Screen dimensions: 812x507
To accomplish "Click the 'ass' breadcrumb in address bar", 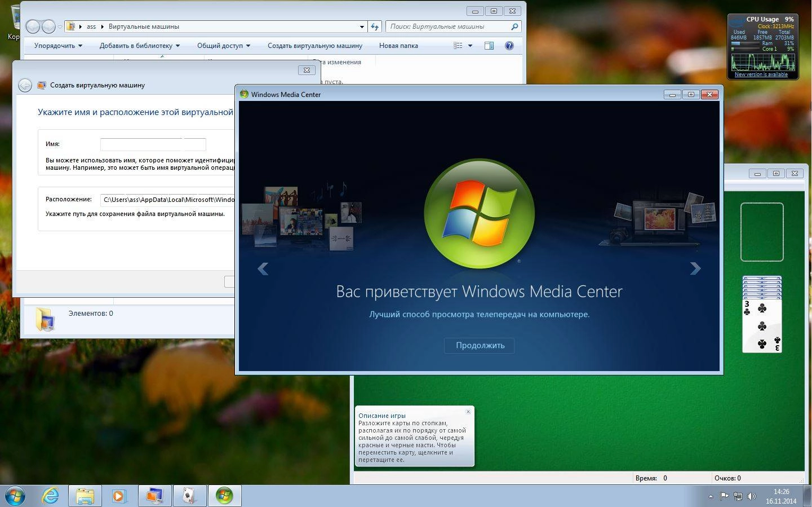I will click(x=91, y=27).
